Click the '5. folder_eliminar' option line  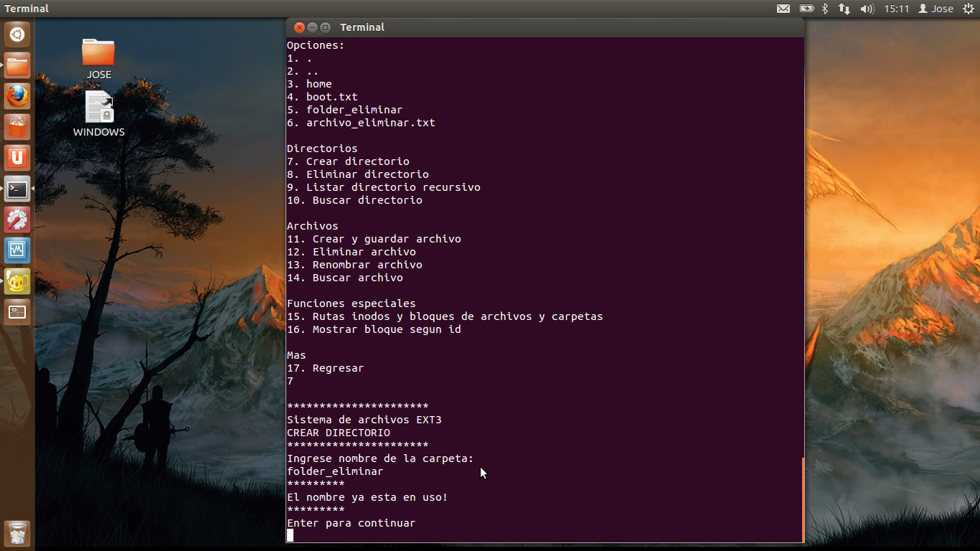pyautogui.click(x=344, y=110)
